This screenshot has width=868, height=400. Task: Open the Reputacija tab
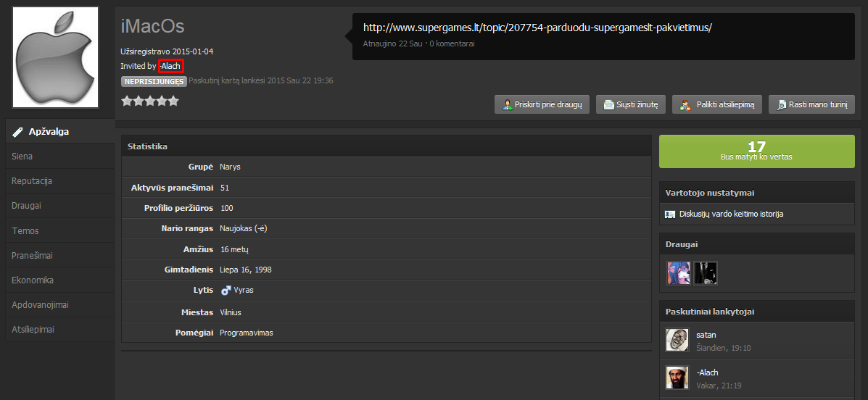tap(59, 181)
